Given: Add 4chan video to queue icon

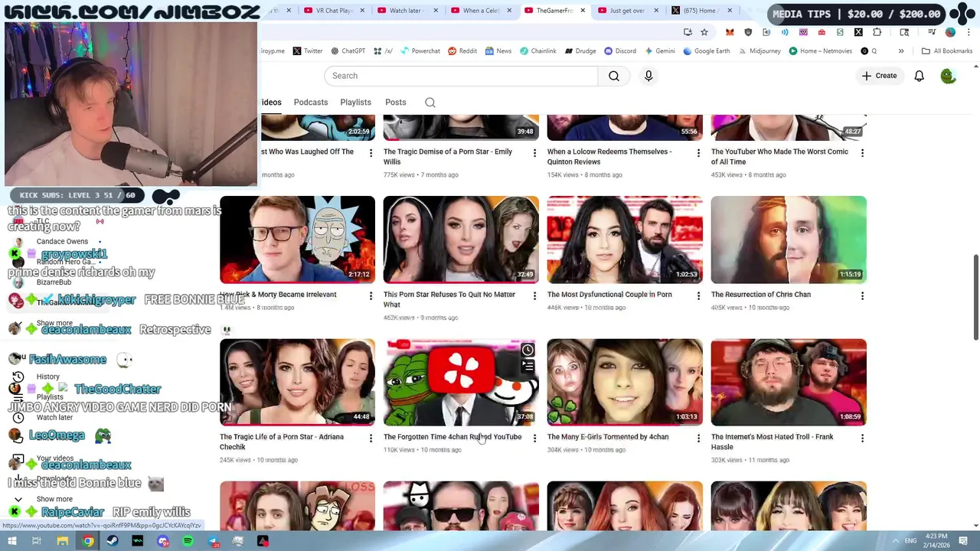Looking at the screenshot, I should [528, 367].
